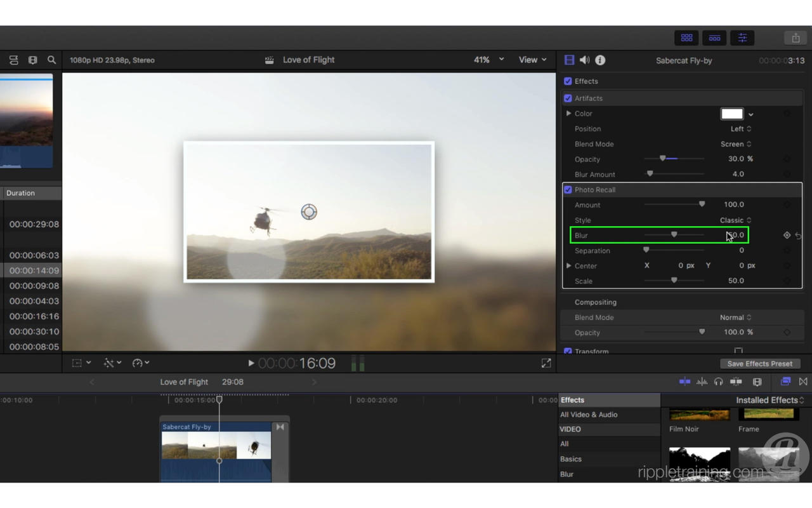This screenshot has width=812, height=508.
Task: Solo selected clips headphones icon
Action: tap(718, 382)
